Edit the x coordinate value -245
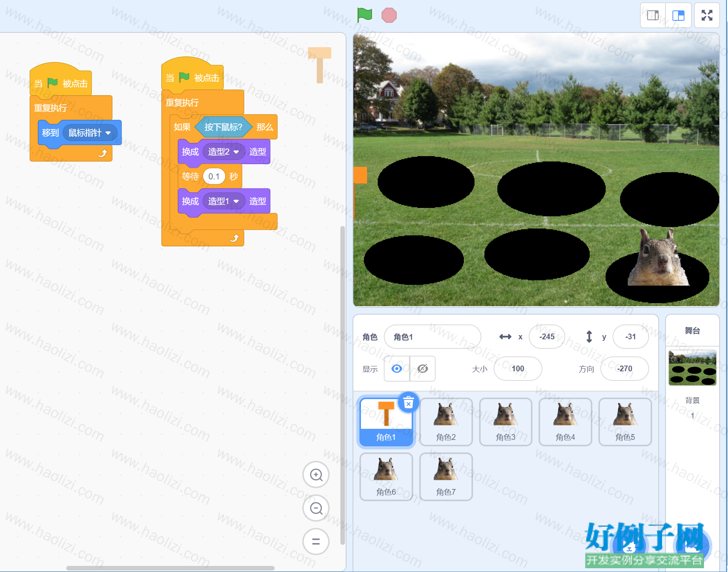The image size is (728, 572). click(x=547, y=337)
